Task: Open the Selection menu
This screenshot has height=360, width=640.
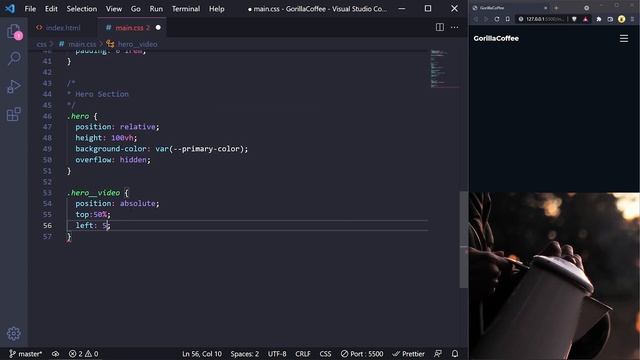Action: click(x=82, y=9)
